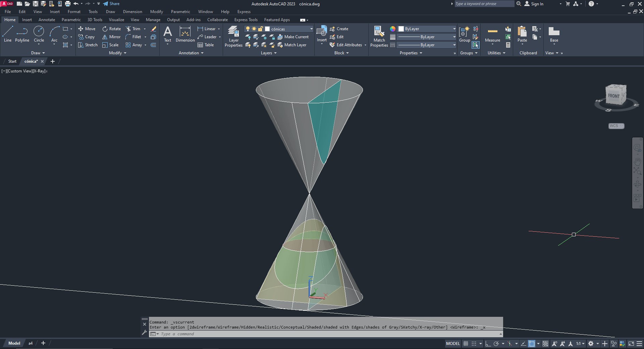Expand the Utilities panel
Viewport: 644px width, 349px height.
click(496, 53)
